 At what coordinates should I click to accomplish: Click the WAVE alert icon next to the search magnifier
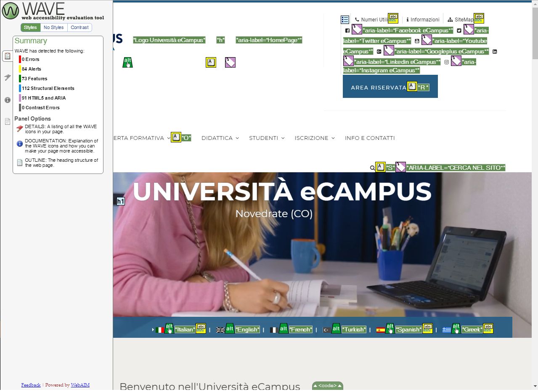[x=380, y=167]
